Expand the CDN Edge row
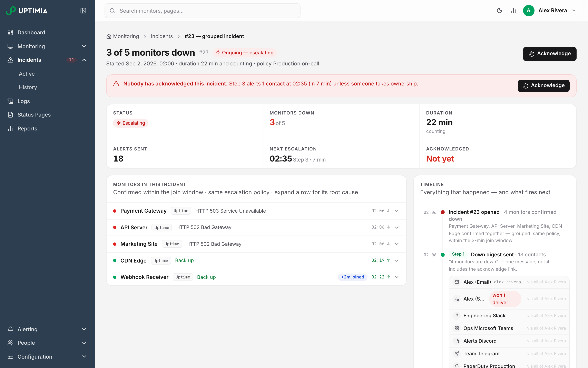Viewport: 588px width, 368px height. pos(396,260)
